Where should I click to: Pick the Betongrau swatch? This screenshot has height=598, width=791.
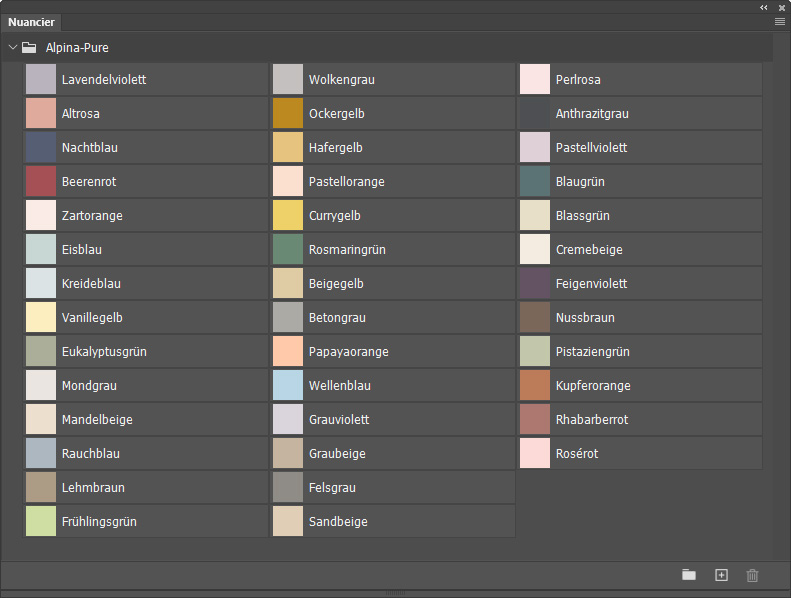pos(288,317)
